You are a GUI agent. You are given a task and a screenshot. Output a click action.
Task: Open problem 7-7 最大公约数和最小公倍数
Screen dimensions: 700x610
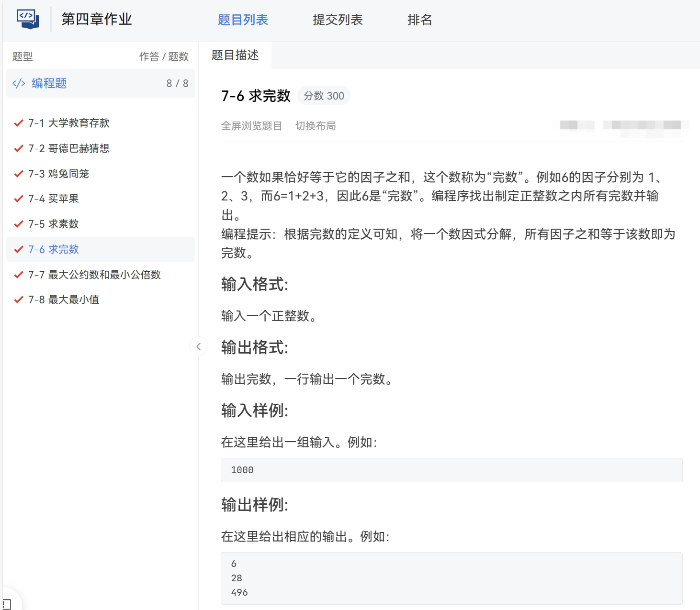(101, 275)
